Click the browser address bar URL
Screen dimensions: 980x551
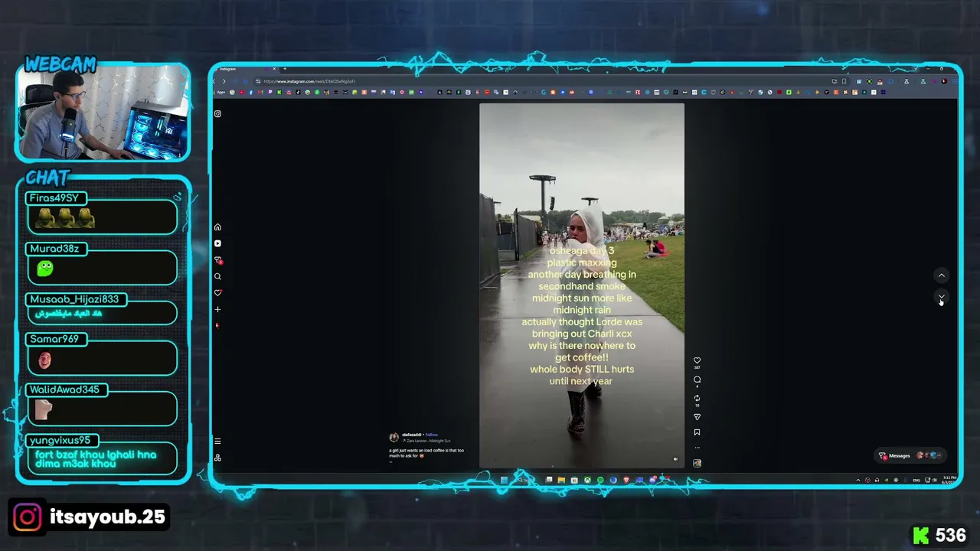309,81
